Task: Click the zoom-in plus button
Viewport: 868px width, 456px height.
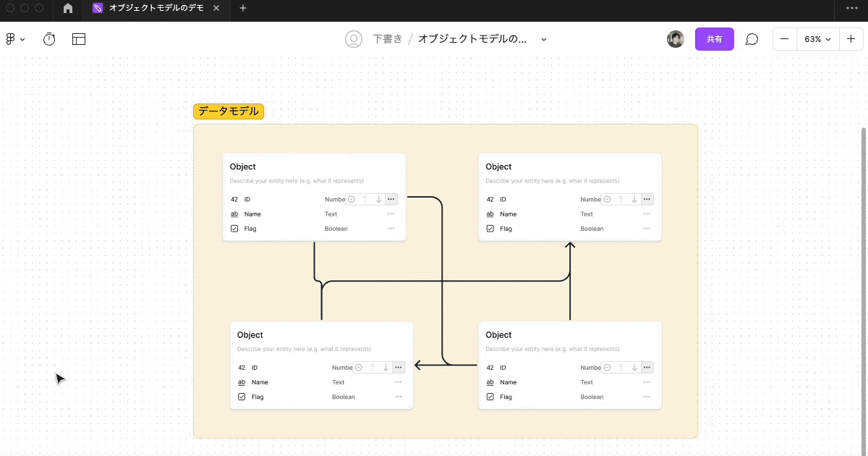Action: 851,39
